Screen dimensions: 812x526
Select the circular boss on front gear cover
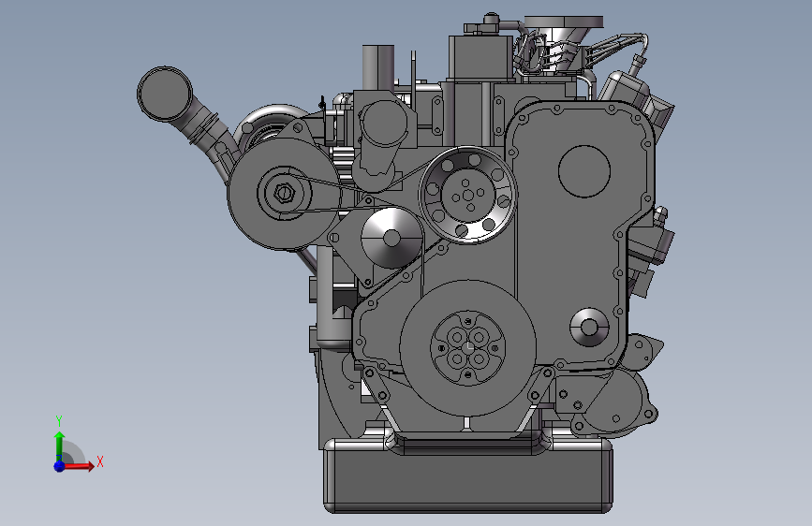584,171
